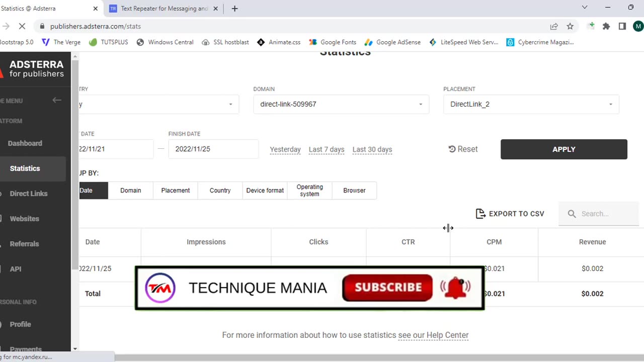
Task: Toggle the browser side panel
Action: coord(622,26)
